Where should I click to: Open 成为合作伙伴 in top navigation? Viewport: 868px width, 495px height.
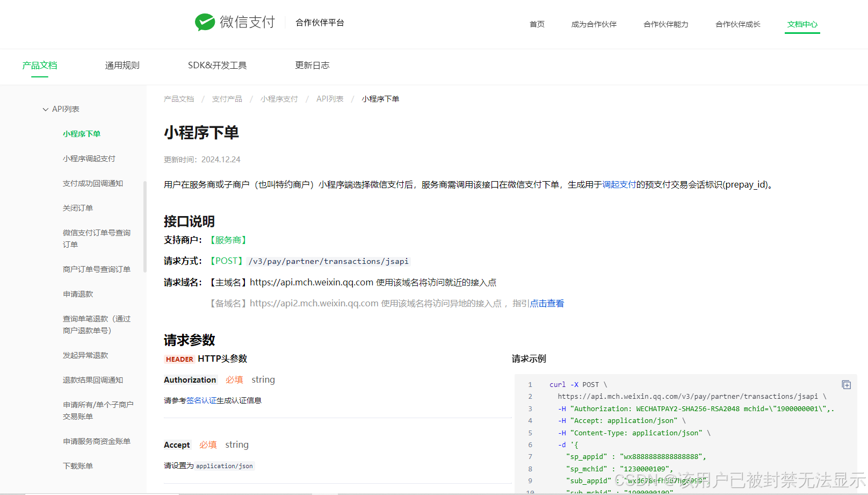[594, 24]
